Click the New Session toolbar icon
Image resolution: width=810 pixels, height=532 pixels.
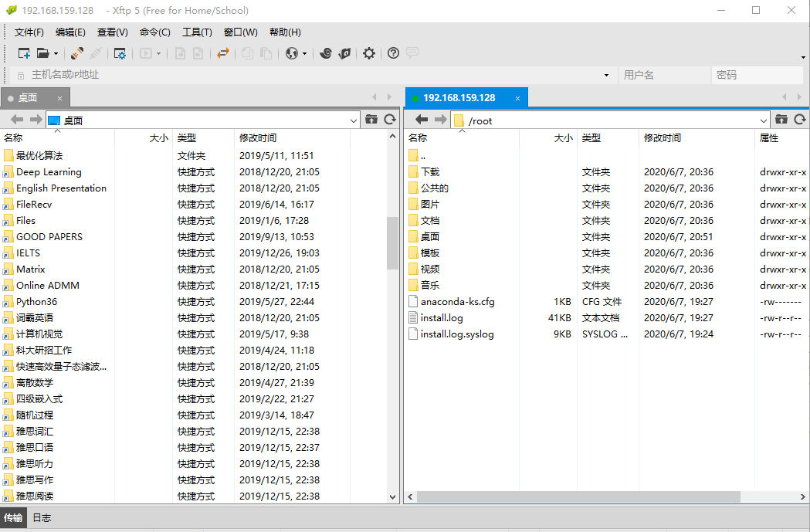[x=24, y=53]
